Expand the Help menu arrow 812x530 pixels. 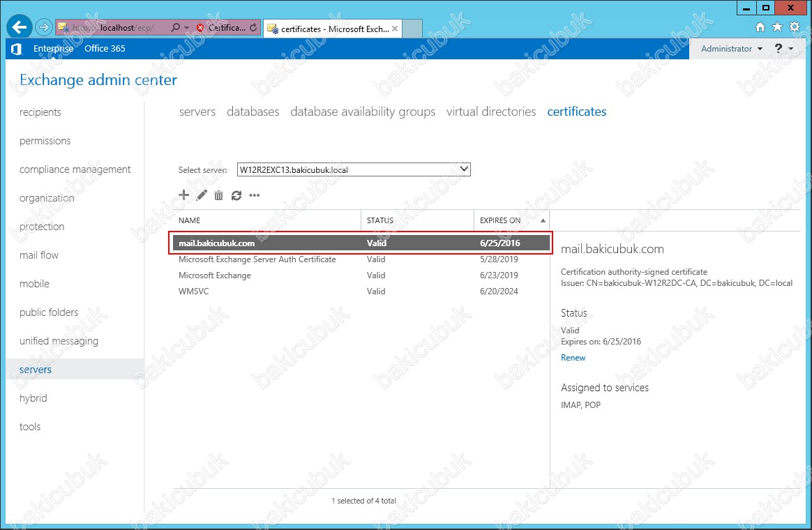[x=791, y=49]
